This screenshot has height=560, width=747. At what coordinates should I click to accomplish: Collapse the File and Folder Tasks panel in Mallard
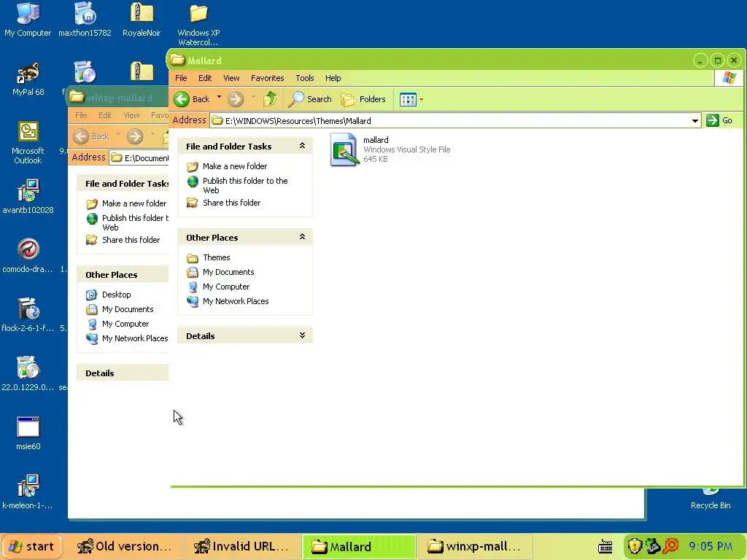[x=302, y=146]
